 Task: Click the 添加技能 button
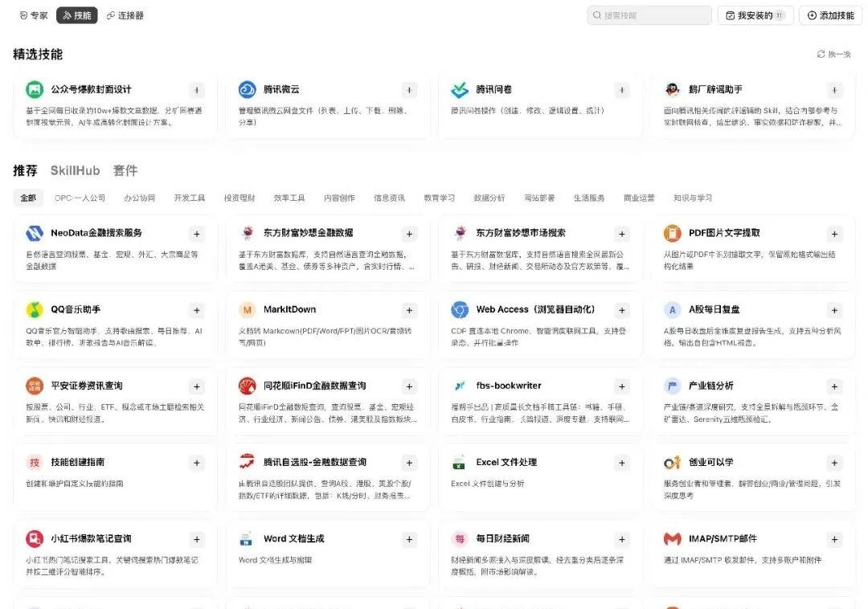831,15
